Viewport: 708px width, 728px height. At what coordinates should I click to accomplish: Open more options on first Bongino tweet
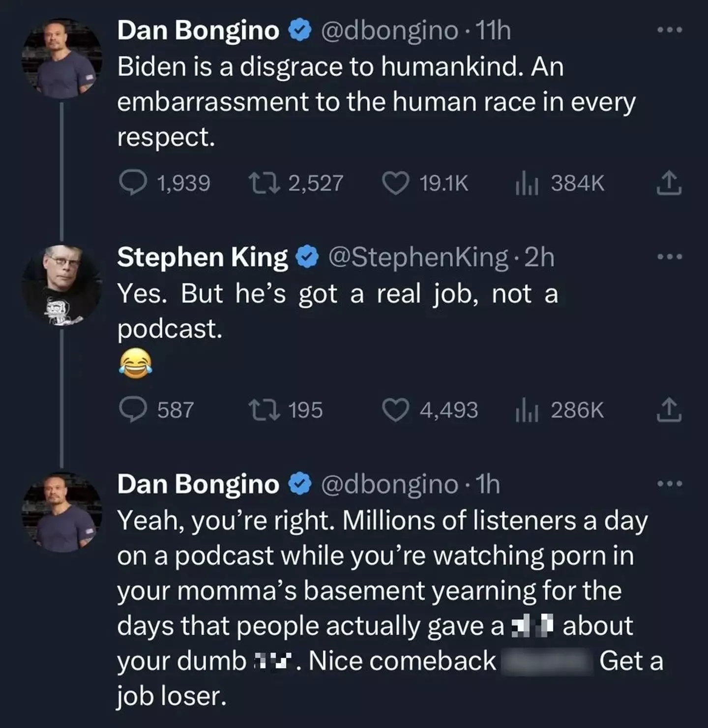[670, 30]
